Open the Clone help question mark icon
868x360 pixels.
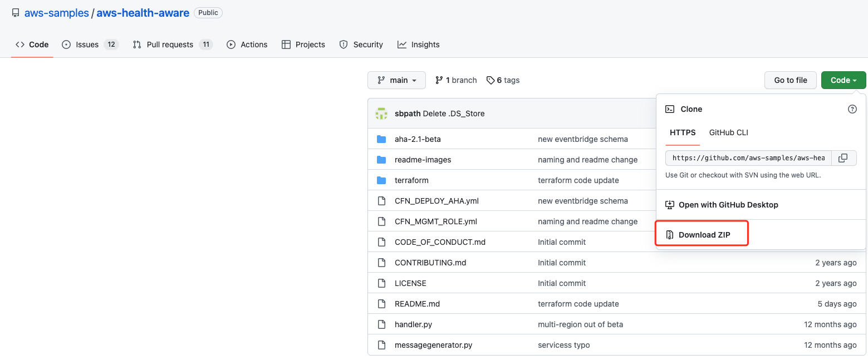[852, 109]
